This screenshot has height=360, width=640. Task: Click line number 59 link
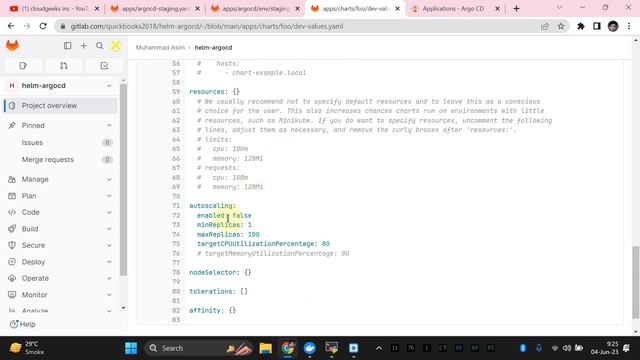coord(176,92)
